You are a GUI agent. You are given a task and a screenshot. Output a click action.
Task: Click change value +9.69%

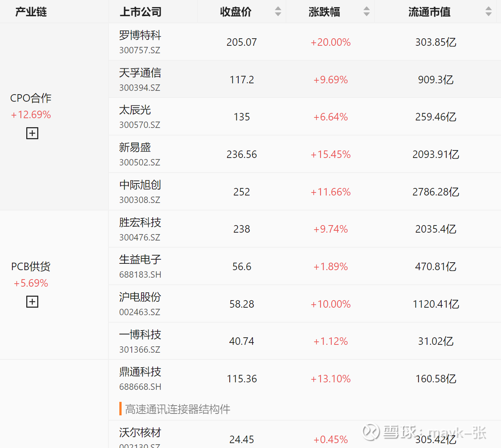pos(331,80)
